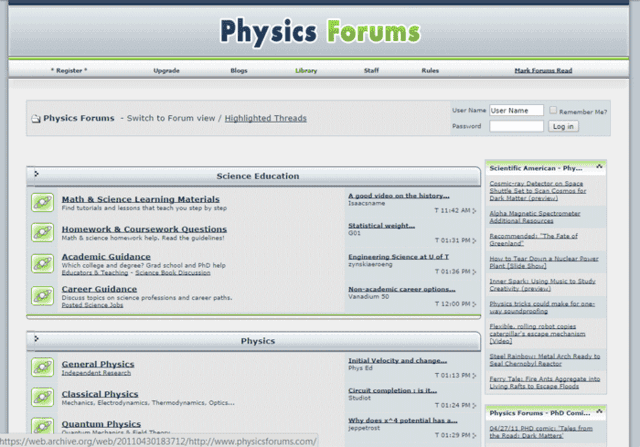The width and height of the screenshot is (640, 447).
Task: Open General Physics forum
Action: (98, 364)
